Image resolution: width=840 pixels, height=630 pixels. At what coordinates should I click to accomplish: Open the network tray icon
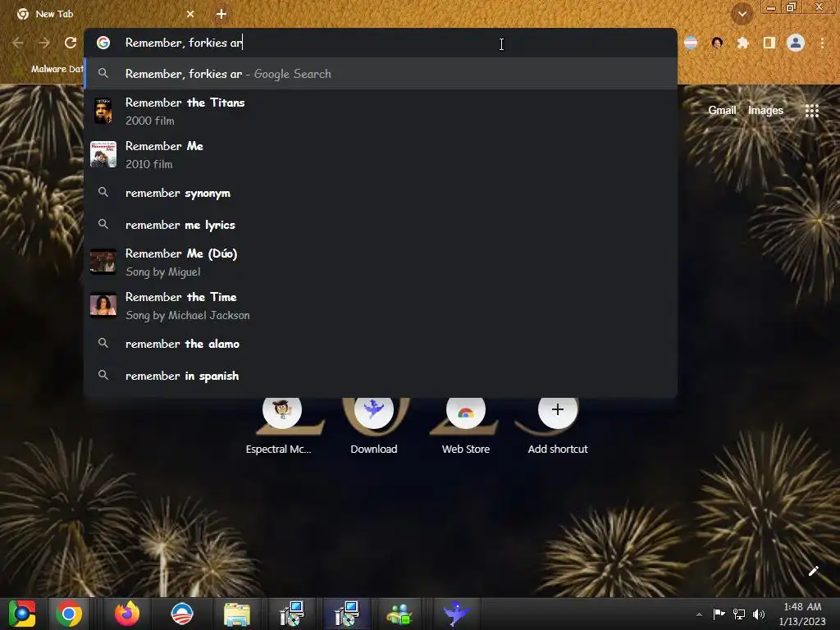(739, 614)
